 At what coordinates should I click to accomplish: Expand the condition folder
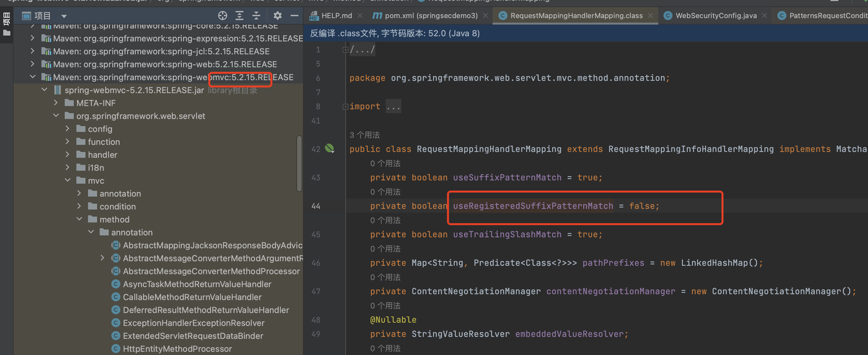[x=79, y=206]
